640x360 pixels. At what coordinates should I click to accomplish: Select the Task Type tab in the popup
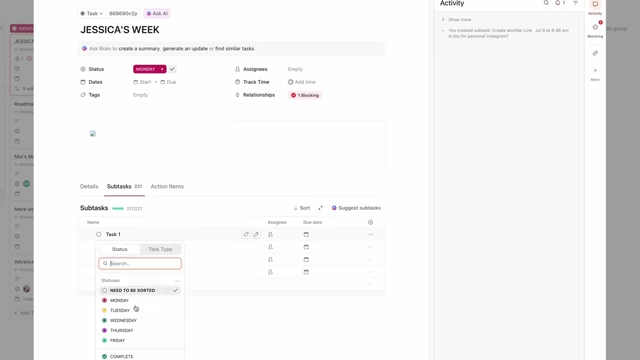point(160,249)
